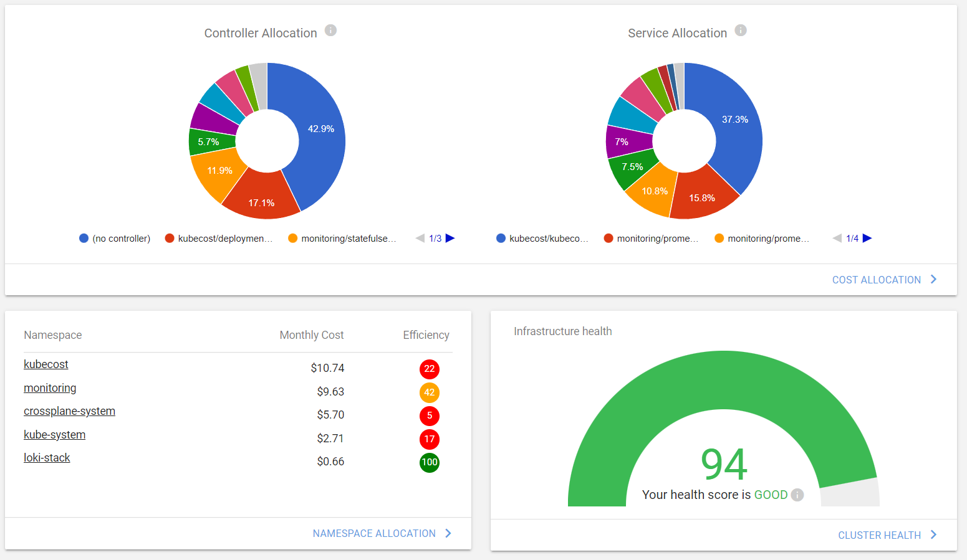Click the red monitoring/prome legend marker
Image resolution: width=967 pixels, height=560 pixels.
point(608,238)
